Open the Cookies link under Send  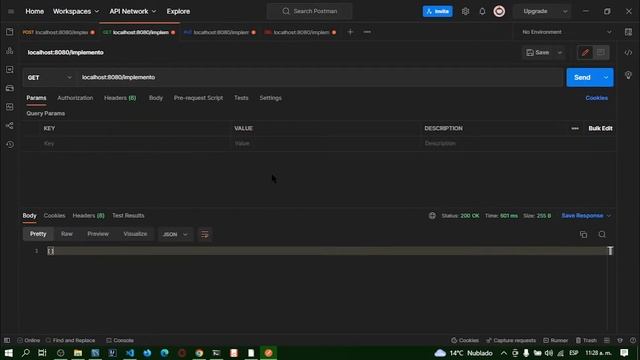click(596, 98)
